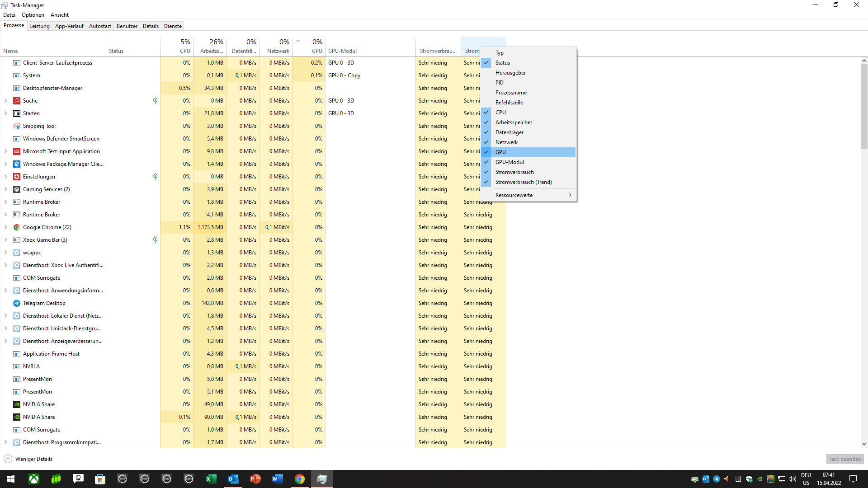Uncheck the GPU column option

[500, 152]
